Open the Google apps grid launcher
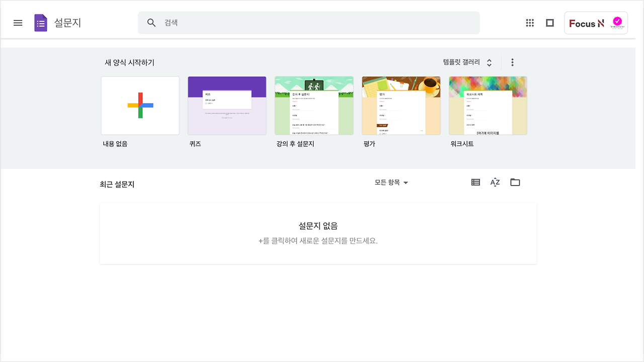This screenshot has width=644, height=362. pos(530,23)
